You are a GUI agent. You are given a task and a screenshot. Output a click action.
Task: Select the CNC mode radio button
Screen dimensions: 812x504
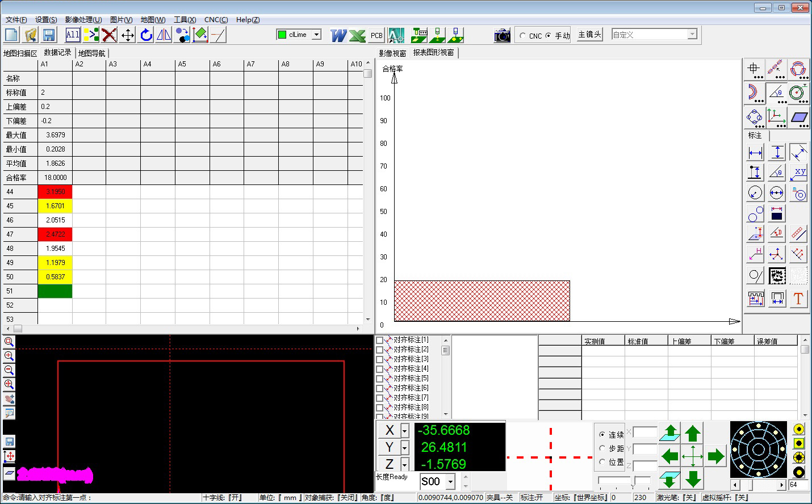point(523,36)
